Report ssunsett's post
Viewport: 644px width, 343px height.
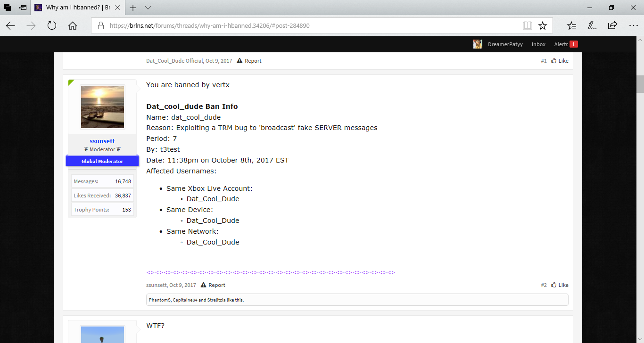(x=213, y=285)
